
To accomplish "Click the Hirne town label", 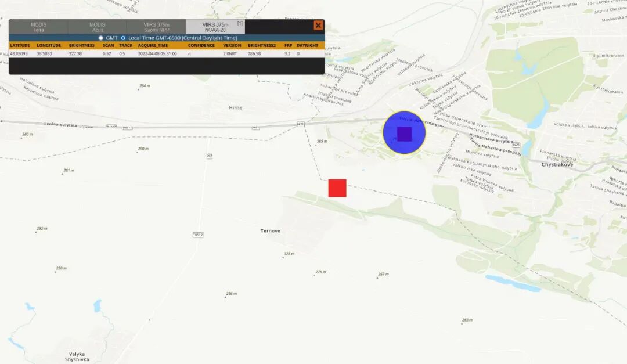I will click(236, 107).
